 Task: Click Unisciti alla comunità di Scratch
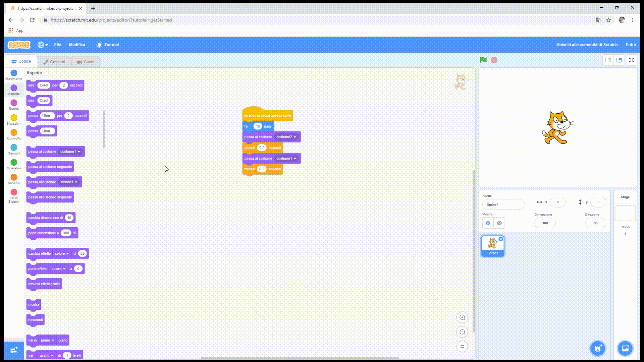coord(587,45)
